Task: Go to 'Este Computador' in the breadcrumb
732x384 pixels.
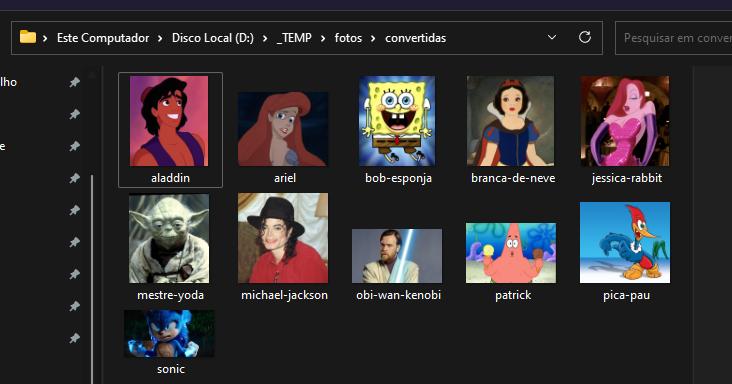Action: 103,38
